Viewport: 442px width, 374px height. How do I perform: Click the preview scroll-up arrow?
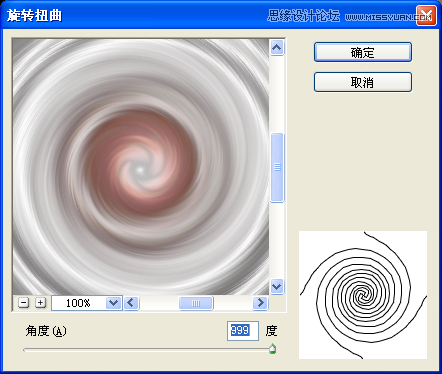click(x=277, y=48)
